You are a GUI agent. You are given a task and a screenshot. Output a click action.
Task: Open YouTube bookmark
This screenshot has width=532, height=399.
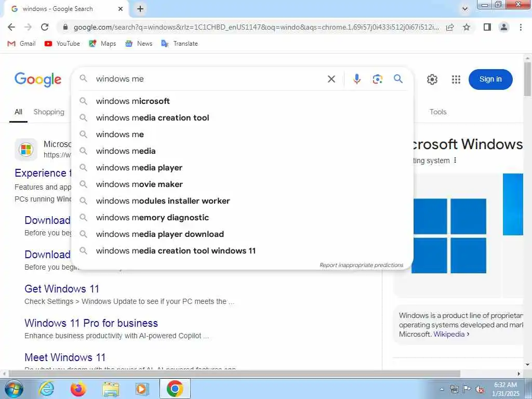click(62, 44)
